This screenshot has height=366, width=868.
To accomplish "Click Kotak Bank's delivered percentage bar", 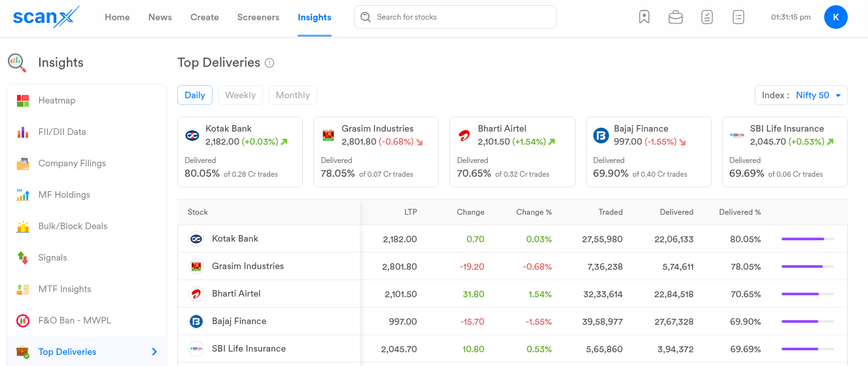I will click(x=807, y=239).
